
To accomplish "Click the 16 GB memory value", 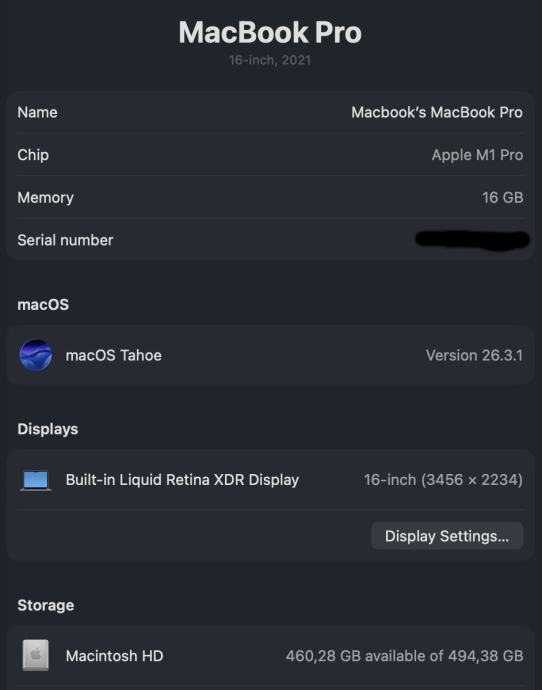I will tap(502, 198).
